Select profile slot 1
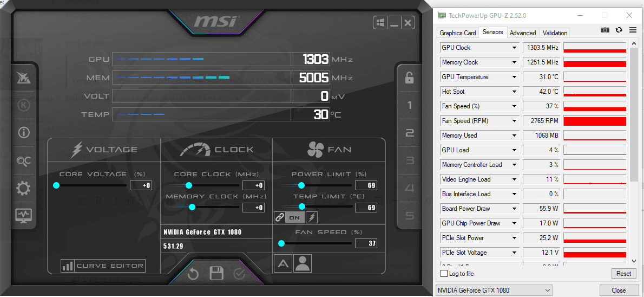The image size is (644, 297). click(409, 105)
